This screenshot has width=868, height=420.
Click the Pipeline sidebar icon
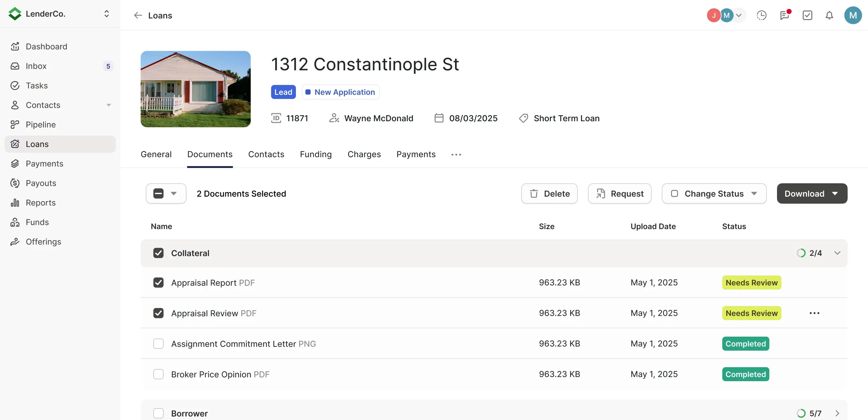pyautogui.click(x=15, y=125)
